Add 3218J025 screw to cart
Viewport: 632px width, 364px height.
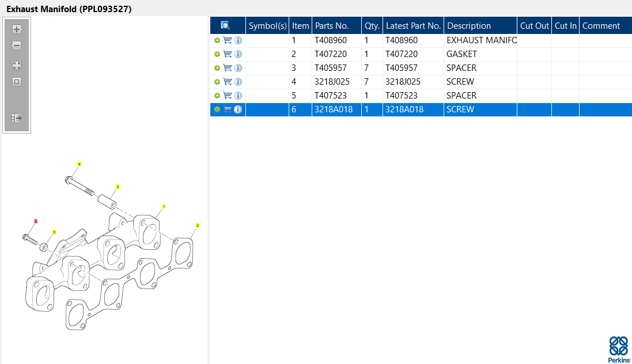228,82
